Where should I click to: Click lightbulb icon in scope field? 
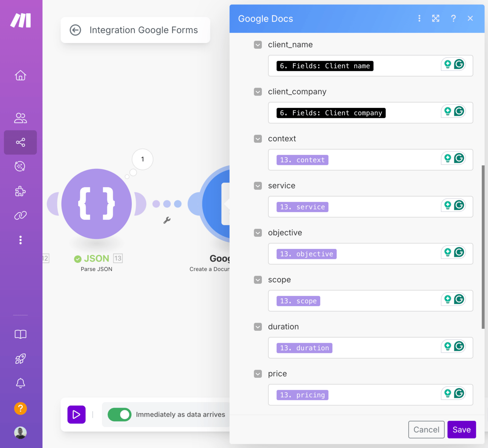point(448,299)
